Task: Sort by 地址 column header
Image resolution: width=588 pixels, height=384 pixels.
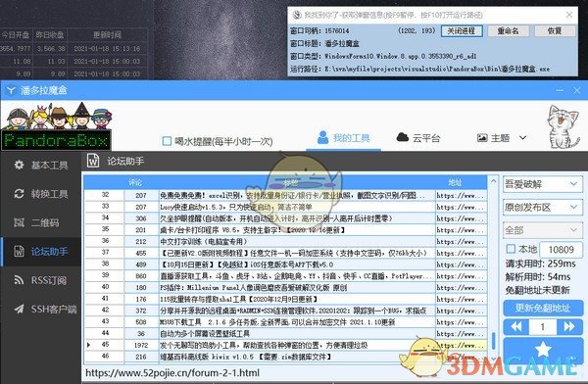Action: point(455,182)
